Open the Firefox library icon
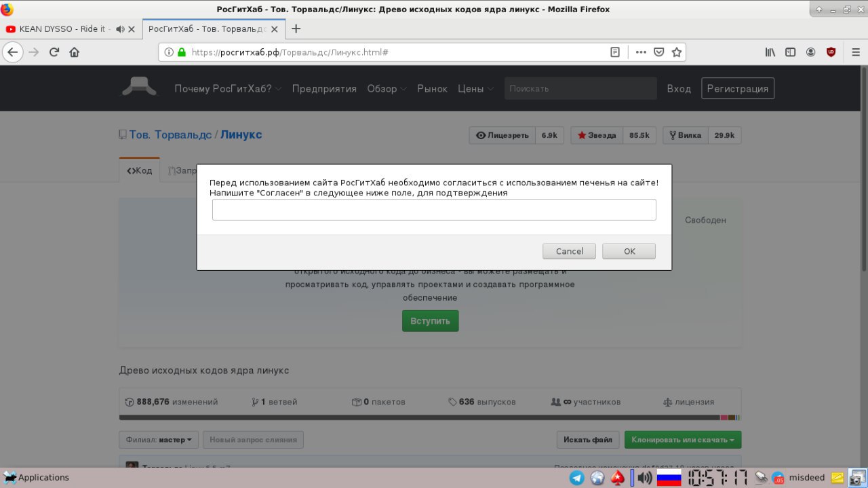The width and height of the screenshot is (868, 488). [x=770, y=52]
